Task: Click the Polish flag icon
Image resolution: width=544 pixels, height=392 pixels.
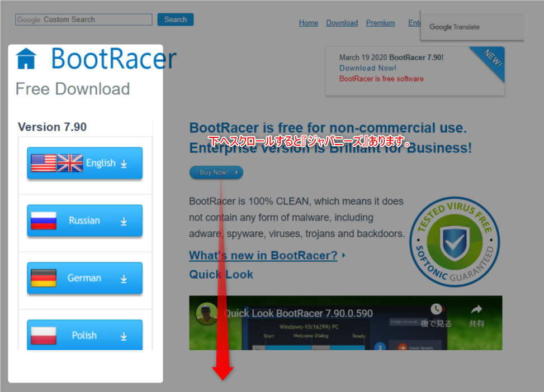Action: pyautogui.click(x=44, y=335)
